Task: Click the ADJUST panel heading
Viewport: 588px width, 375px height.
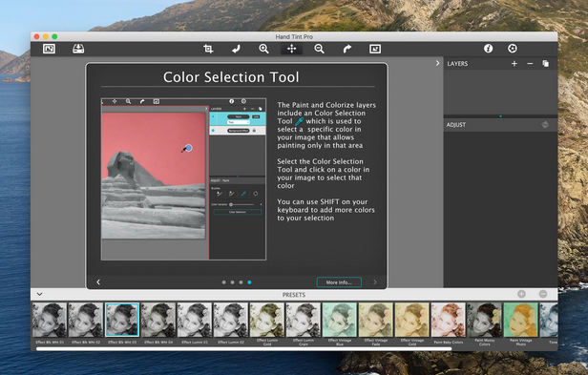Action: [456, 125]
